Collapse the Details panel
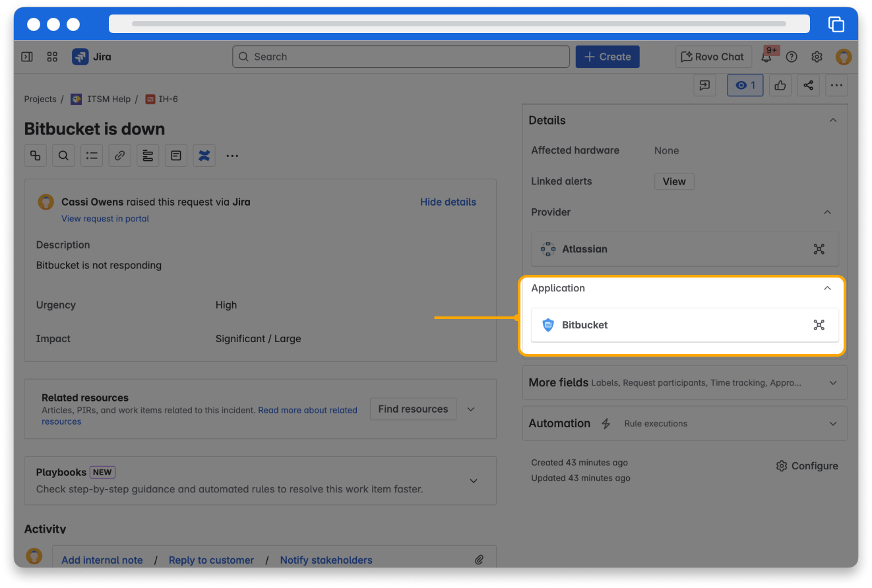Image resolution: width=872 pixels, height=588 pixels. point(833,120)
